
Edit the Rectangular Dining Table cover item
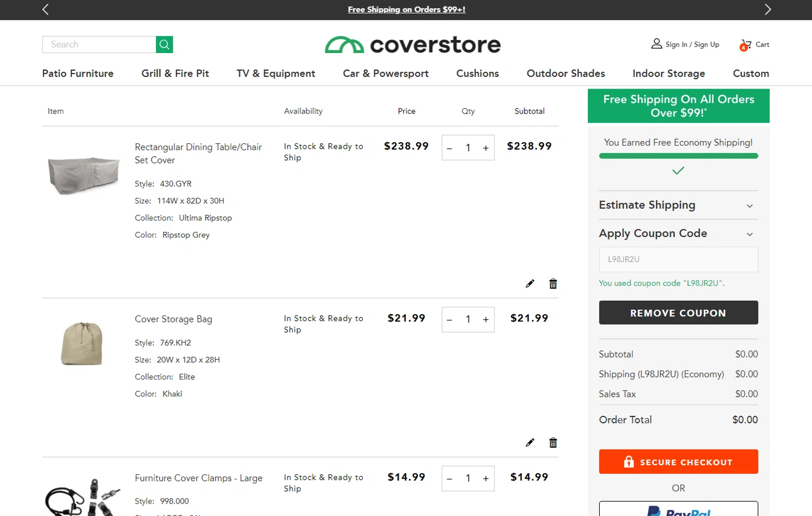tap(530, 283)
